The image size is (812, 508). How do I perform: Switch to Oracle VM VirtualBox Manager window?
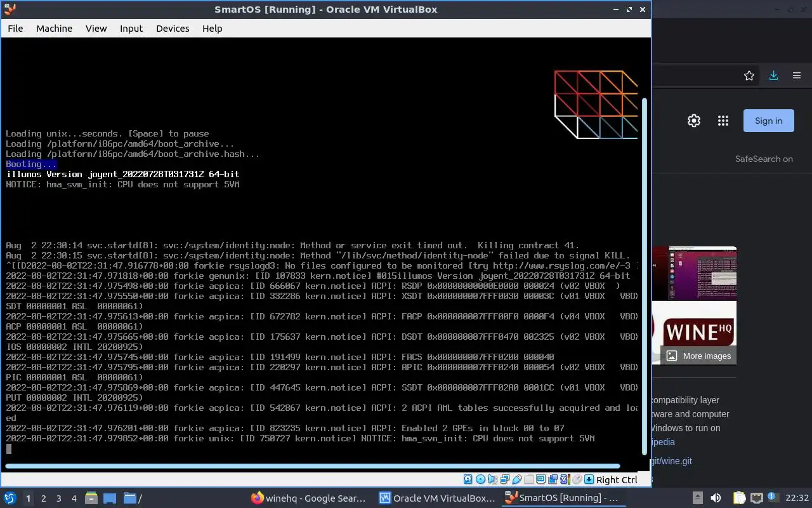[437, 498]
